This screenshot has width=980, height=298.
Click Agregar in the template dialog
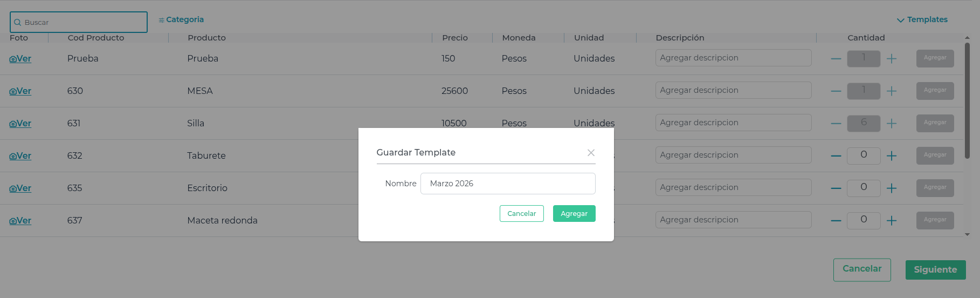(x=574, y=214)
